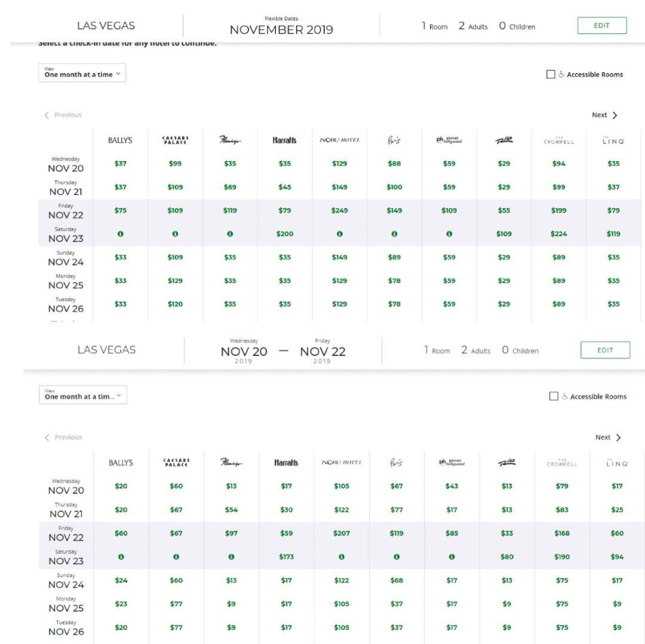Screen dimensions: 645x644
Task: Click Flamingo logo in Flexible Dates view
Action: [230, 140]
